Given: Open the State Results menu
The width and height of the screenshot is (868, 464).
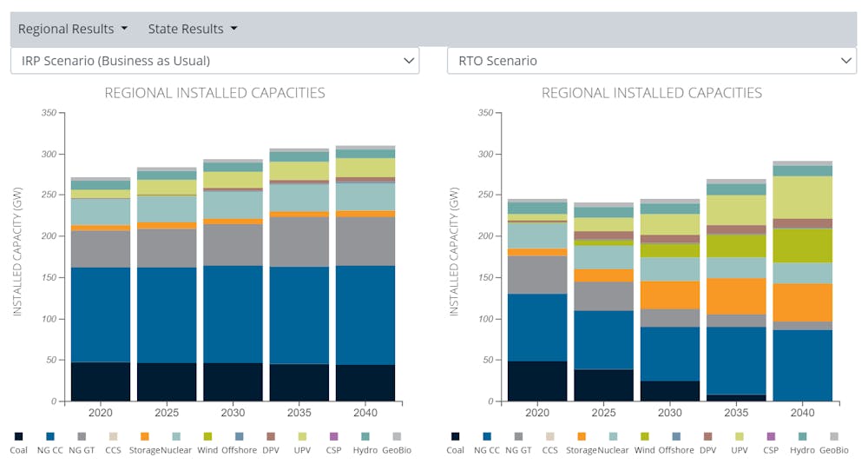Looking at the screenshot, I should tap(192, 29).
